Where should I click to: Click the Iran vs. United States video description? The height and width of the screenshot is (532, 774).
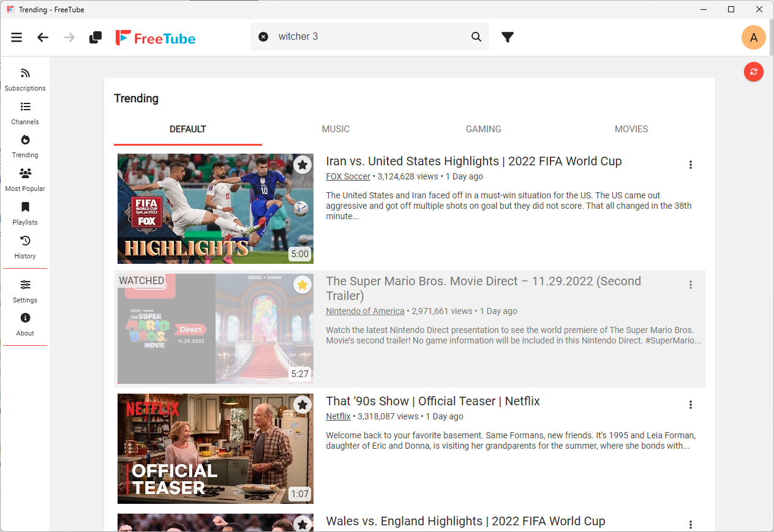tap(509, 206)
